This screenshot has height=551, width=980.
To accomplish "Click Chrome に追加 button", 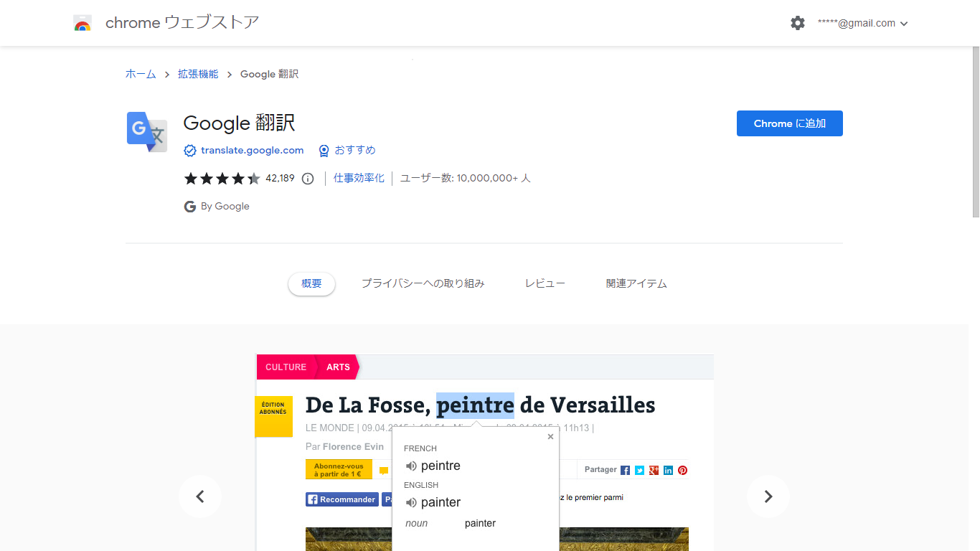I will coord(790,123).
